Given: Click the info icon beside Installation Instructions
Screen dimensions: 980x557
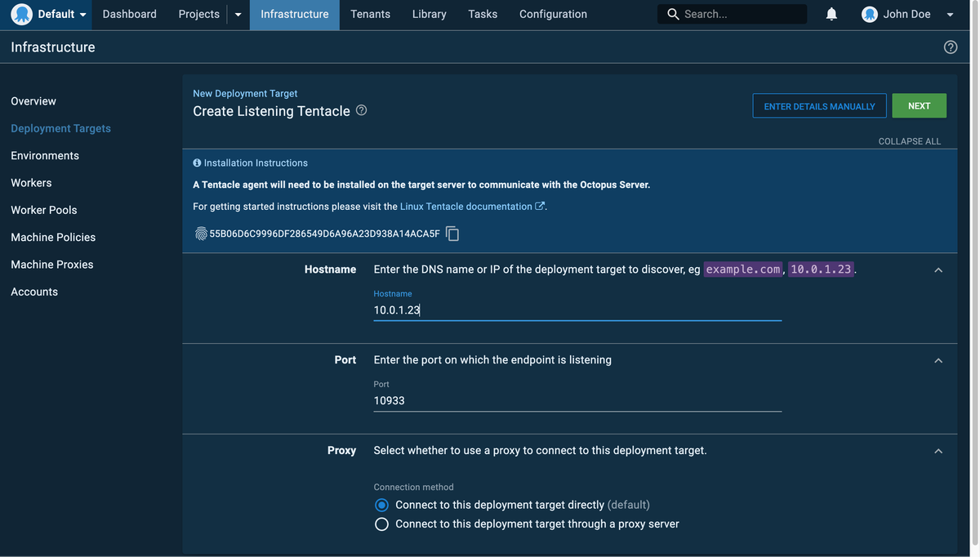Looking at the screenshot, I should coord(196,162).
